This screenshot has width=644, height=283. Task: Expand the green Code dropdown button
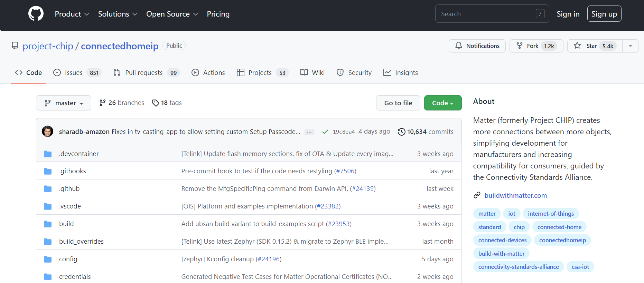(x=442, y=103)
